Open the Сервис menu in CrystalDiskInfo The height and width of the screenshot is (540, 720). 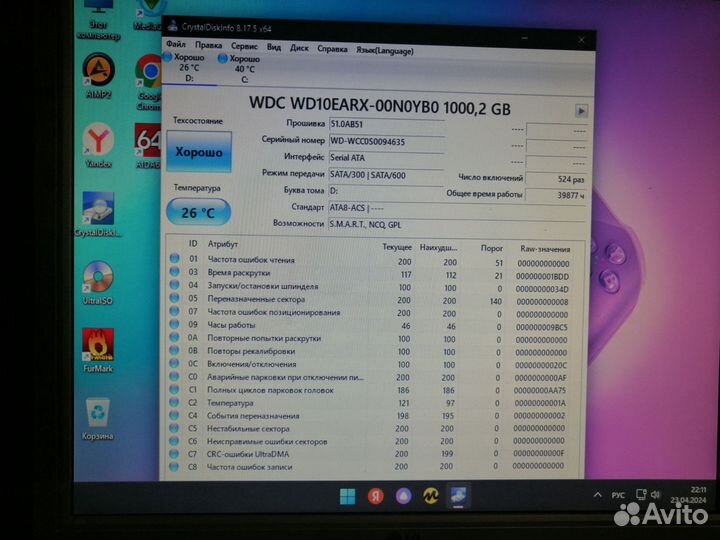244,46
